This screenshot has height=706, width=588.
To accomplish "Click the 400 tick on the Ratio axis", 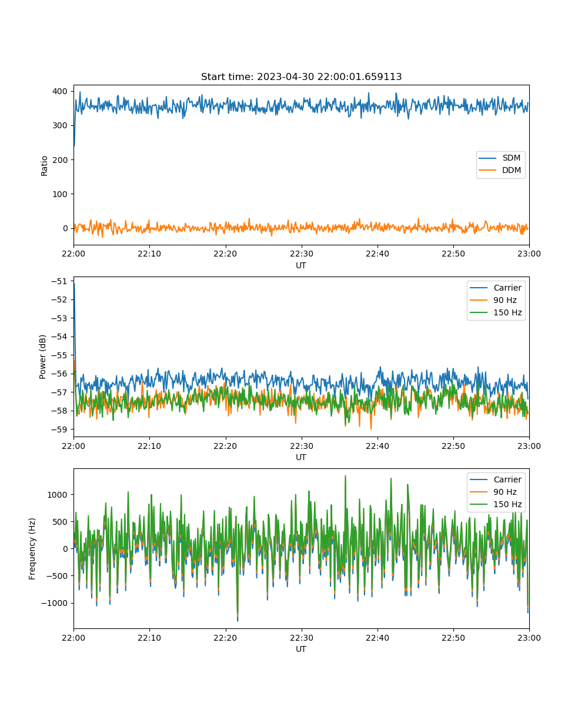I will (61, 91).
